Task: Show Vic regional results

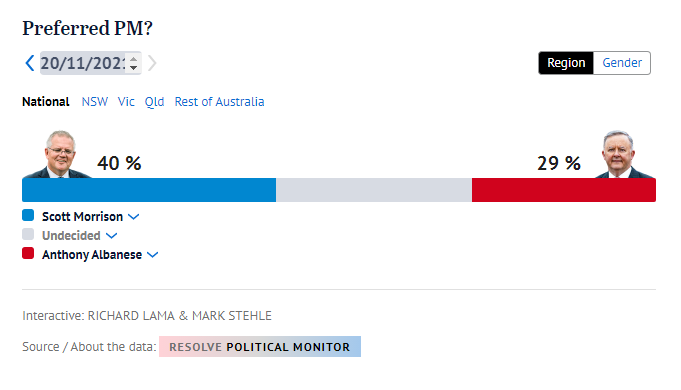Action: (x=126, y=102)
